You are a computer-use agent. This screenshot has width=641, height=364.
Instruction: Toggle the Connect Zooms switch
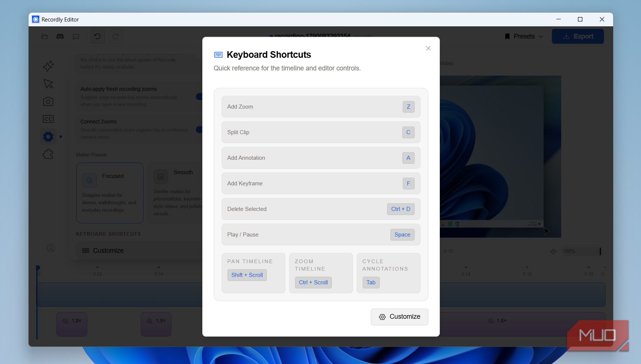pos(199,129)
